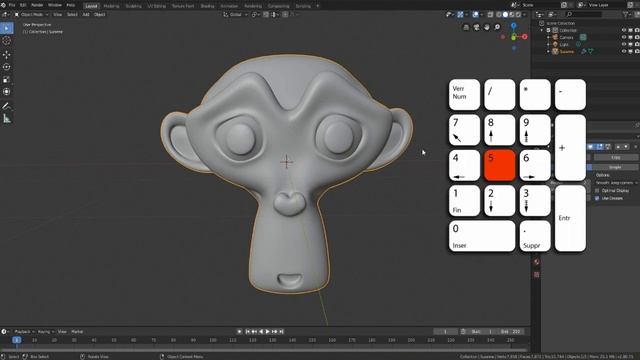Toggle X-ray display in viewport header

pyautogui.click(x=490, y=14)
